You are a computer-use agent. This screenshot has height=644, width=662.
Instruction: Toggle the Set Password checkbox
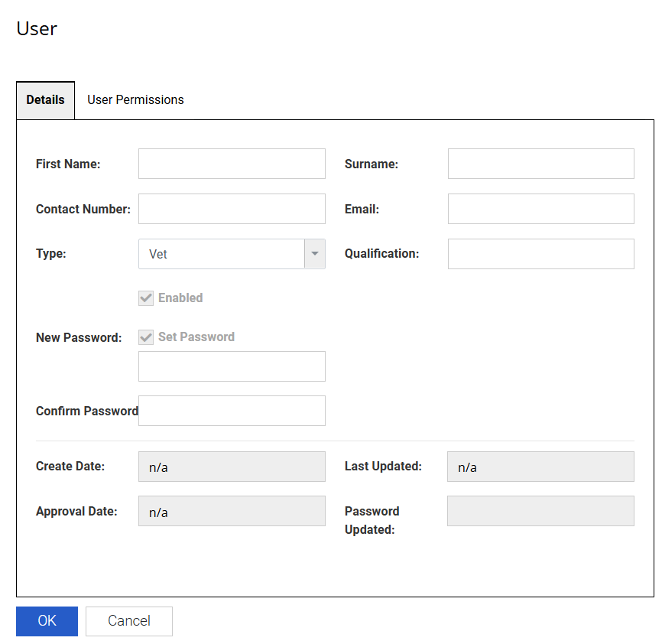146,337
